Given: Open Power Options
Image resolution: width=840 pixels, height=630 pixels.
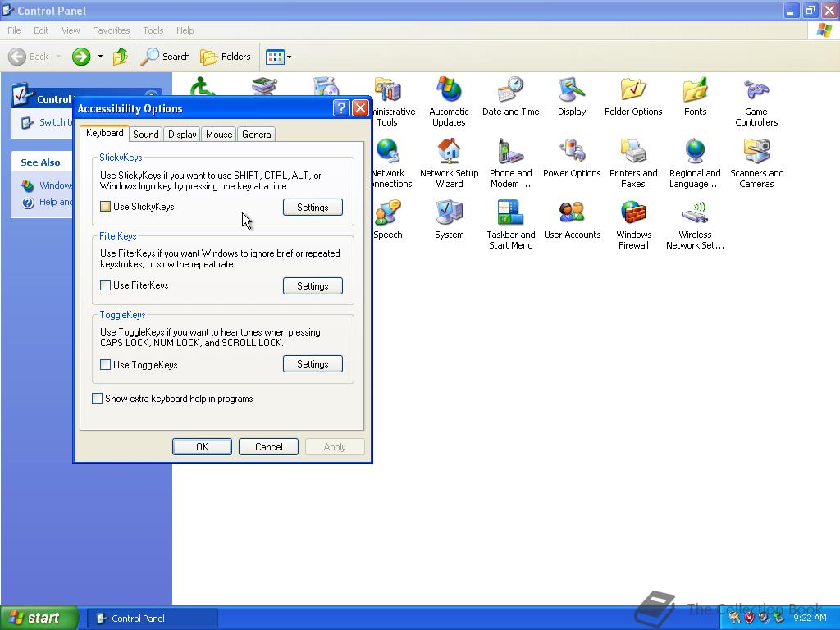Looking at the screenshot, I should click(572, 161).
